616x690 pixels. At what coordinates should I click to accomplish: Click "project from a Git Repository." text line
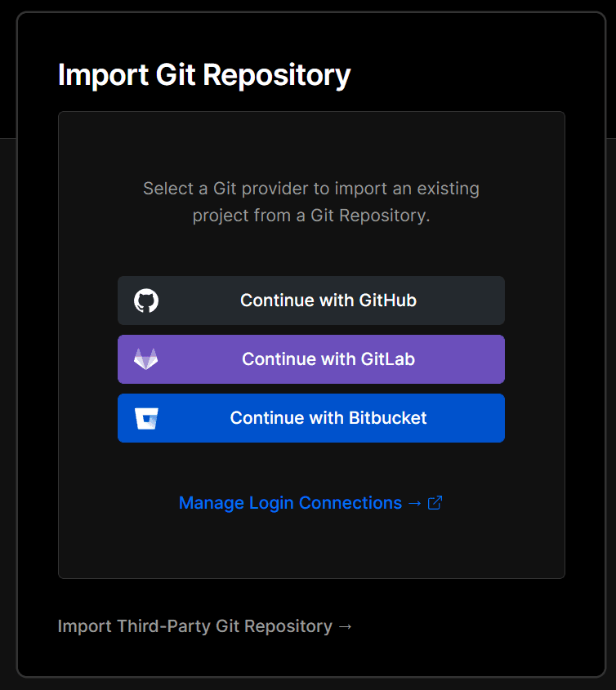tap(311, 216)
